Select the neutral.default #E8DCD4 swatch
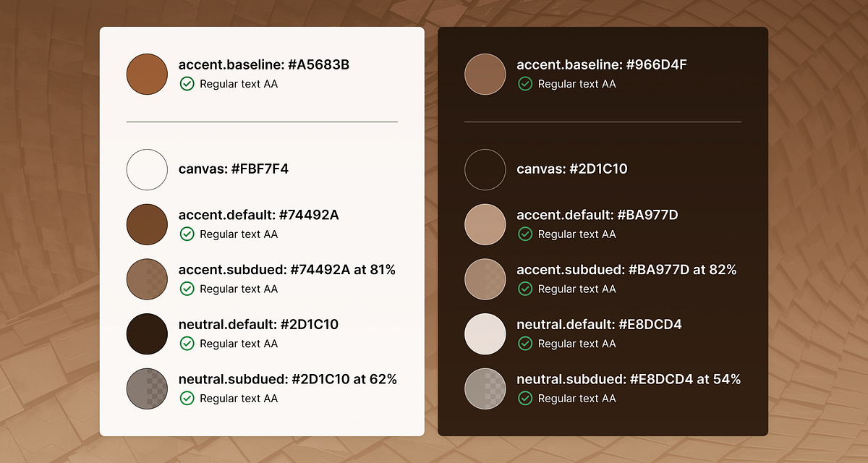The height and width of the screenshot is (463, 868). [x=485, y=334]
